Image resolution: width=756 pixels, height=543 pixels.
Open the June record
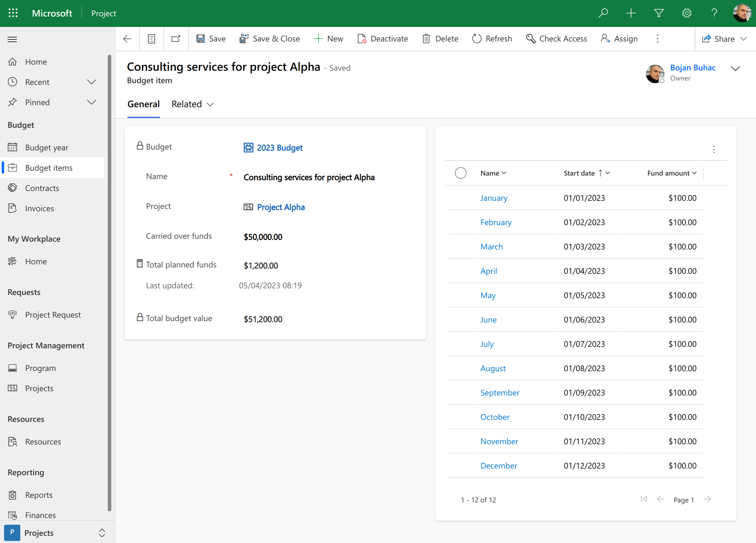[x=488, y=320]
